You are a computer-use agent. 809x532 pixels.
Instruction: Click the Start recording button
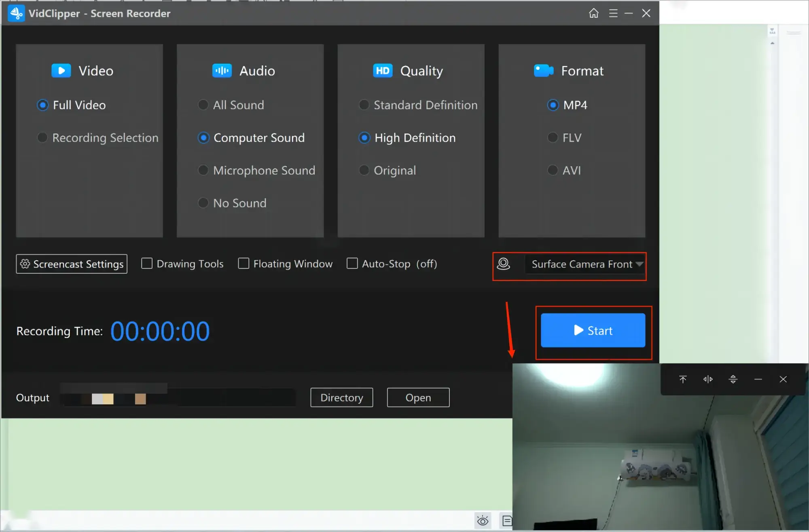tap(593, 330)
